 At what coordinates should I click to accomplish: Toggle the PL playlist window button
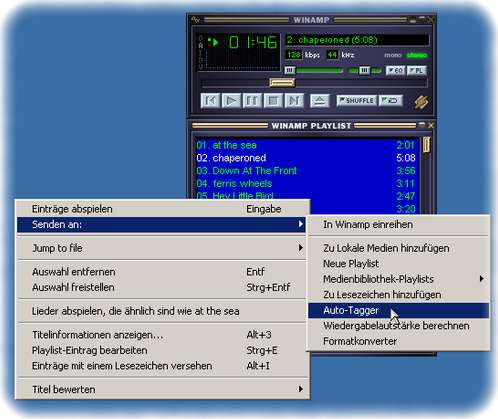416,70
